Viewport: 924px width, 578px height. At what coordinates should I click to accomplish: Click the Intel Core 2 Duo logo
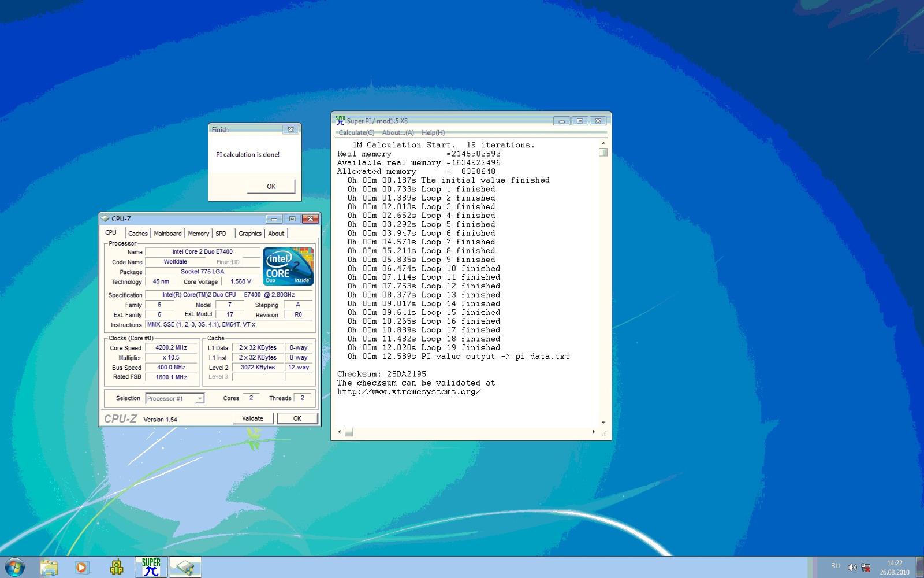(289, 266)
